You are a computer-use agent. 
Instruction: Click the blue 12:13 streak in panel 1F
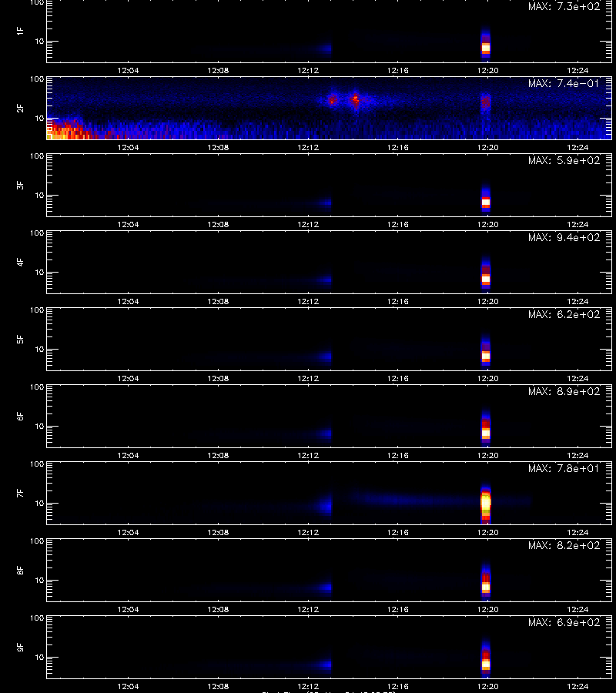click(x=325, y=49)
